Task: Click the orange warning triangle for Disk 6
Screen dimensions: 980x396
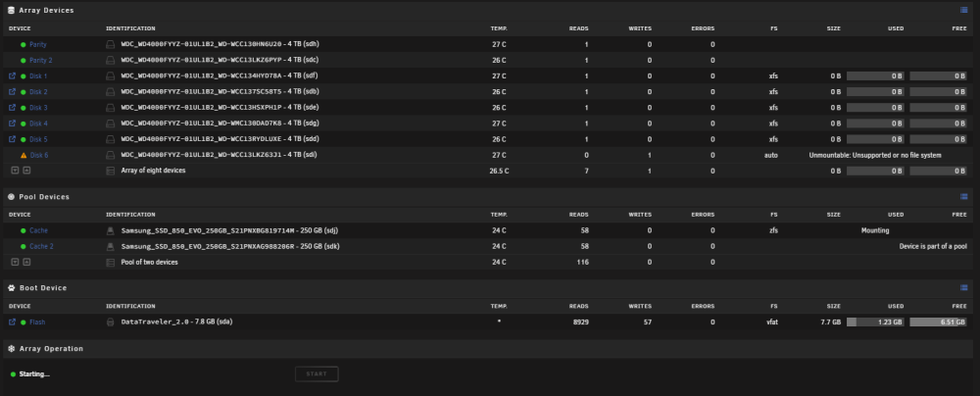Action: (24, 155)
